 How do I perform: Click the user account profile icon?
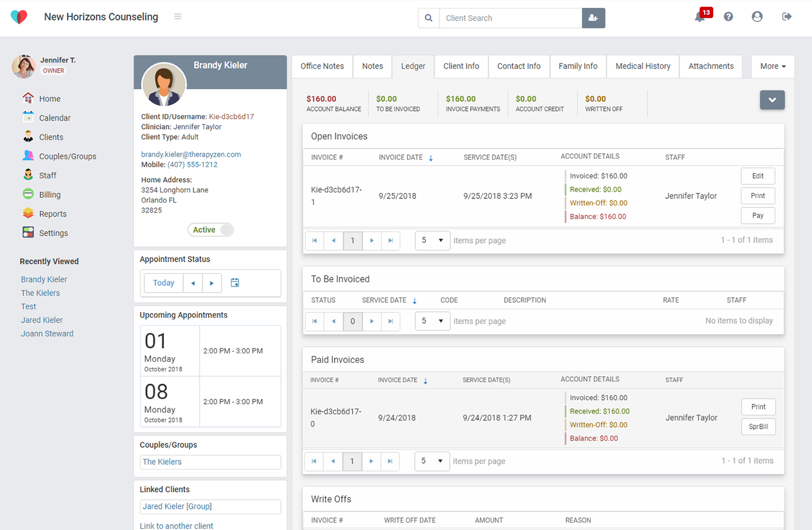pos(757,17)
